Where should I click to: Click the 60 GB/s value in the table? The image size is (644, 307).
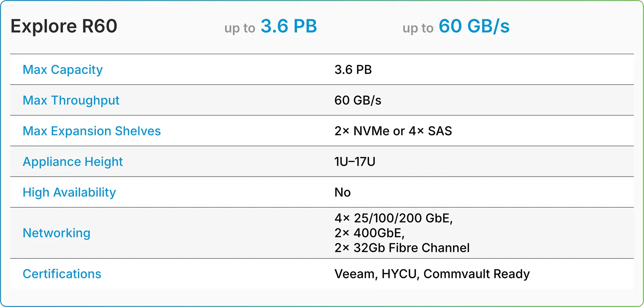click(358, 100)
